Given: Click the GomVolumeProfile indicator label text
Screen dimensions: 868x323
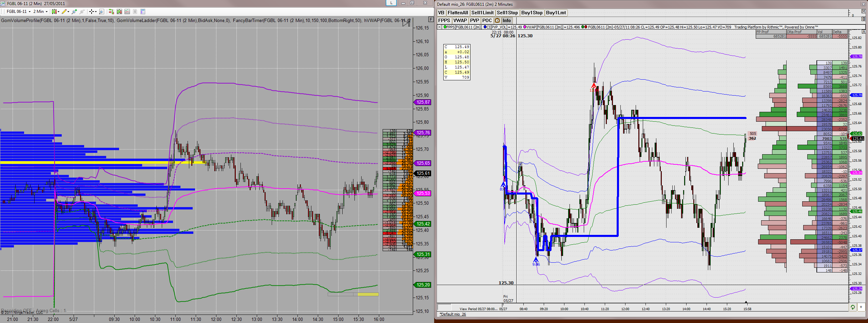Looking at the screenshot, I should [x=58, y=20].
